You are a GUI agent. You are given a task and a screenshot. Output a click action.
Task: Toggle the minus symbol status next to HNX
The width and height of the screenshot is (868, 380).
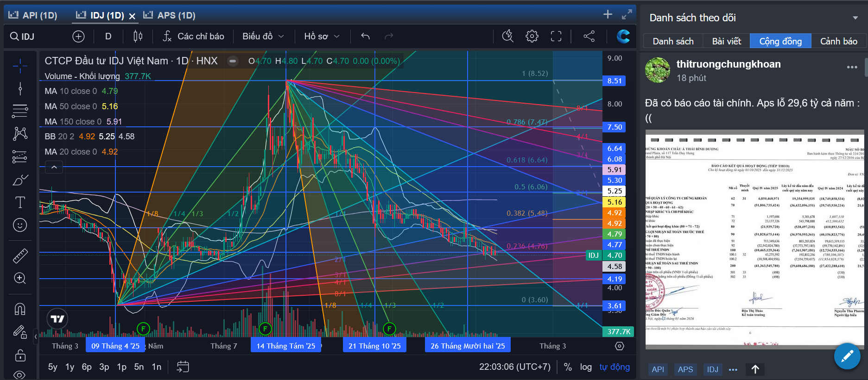click(x=233, y=61)
